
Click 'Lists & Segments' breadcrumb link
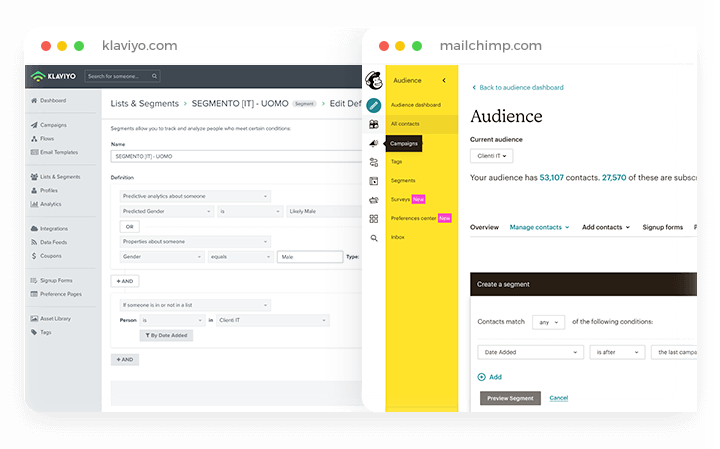[x=145, y=104]
